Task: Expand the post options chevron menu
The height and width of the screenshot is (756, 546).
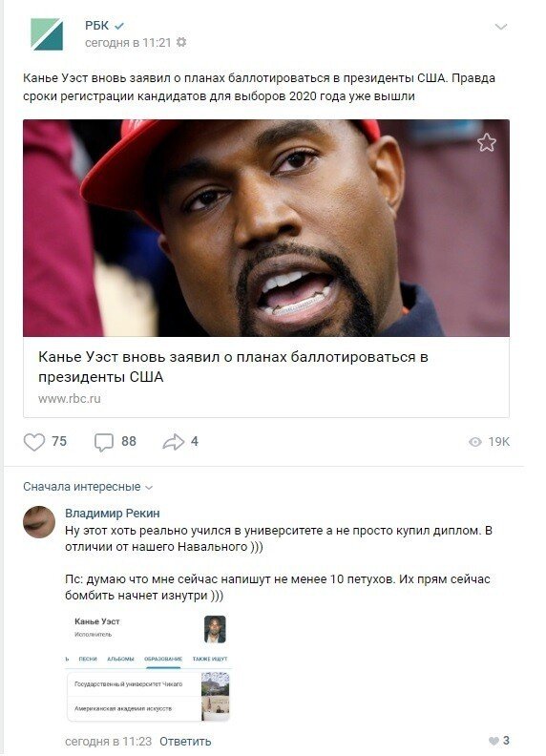Action: pos(501,27)
